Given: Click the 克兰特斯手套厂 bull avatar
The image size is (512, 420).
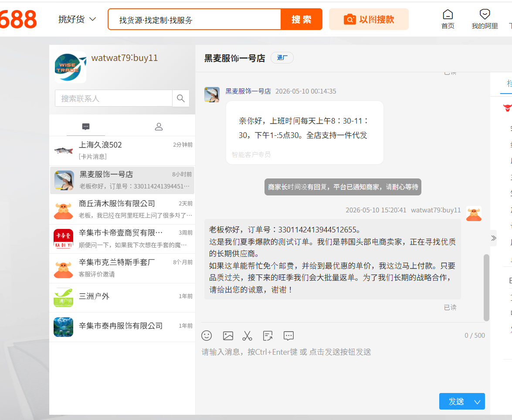Looking at the screenshot, I should pos(63,269).
